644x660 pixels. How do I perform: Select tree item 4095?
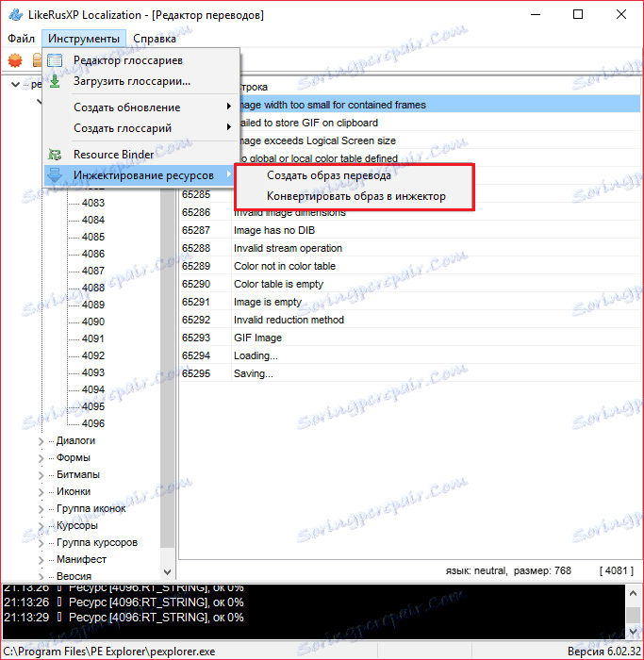[93, 406]
